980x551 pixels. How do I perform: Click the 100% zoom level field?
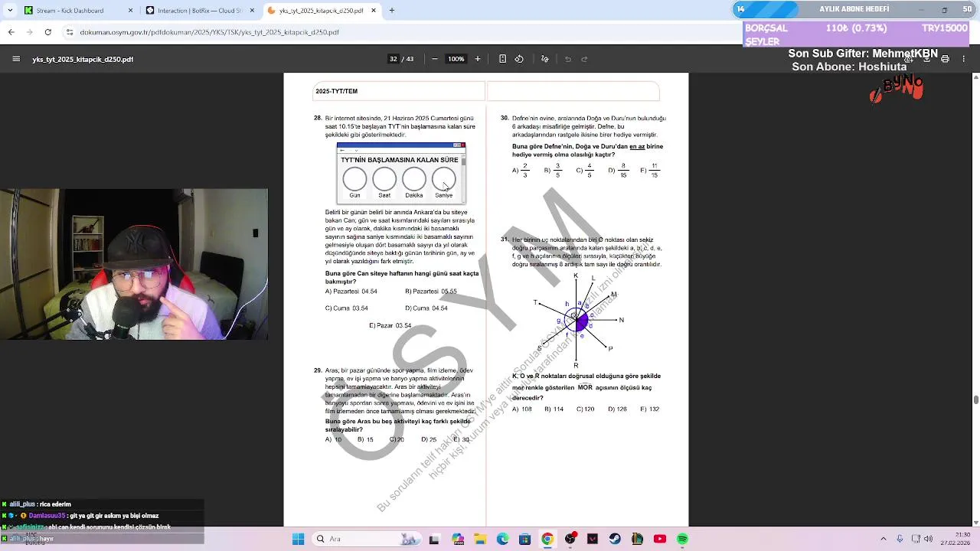(x=456, y=59)
